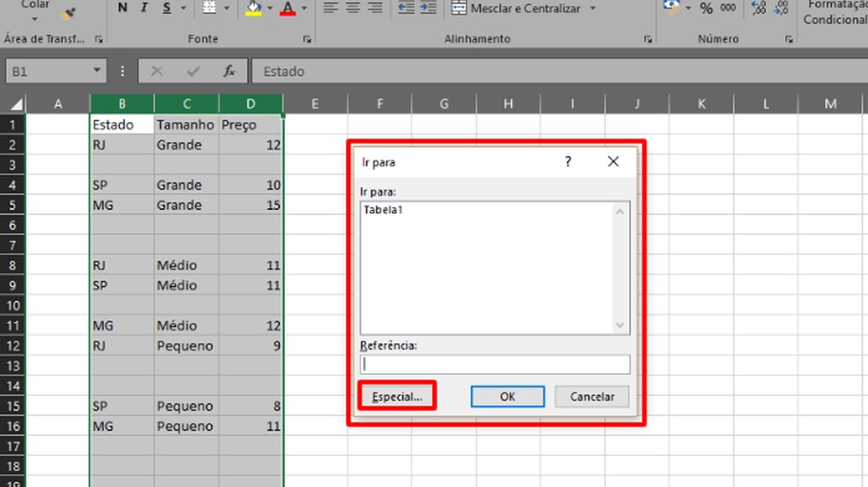Align text right
The image size is (868, 487).
(x=375, y=8)
